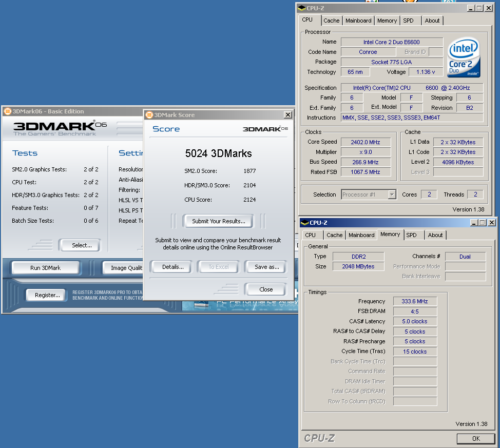Click Multiplier value x 9.0

[x=366, y=152]
